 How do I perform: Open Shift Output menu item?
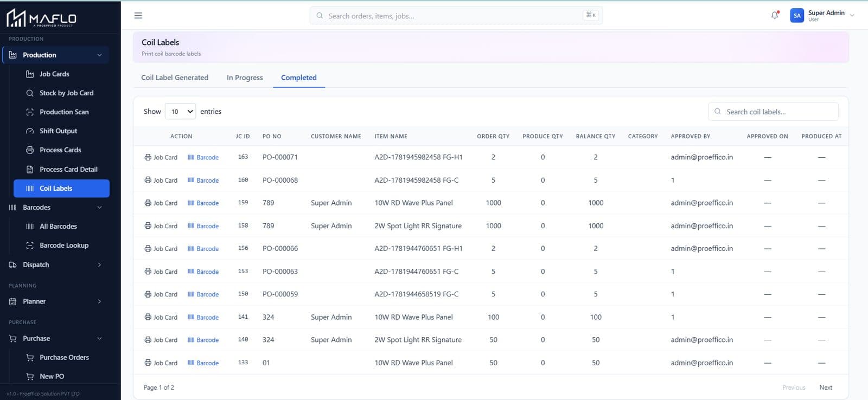point(61,131)
